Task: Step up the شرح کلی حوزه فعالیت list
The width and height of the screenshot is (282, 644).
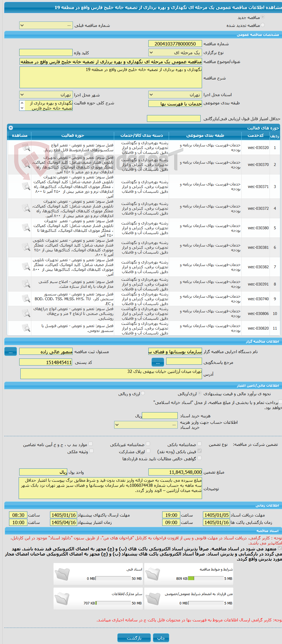Action: tap(22, 103)
